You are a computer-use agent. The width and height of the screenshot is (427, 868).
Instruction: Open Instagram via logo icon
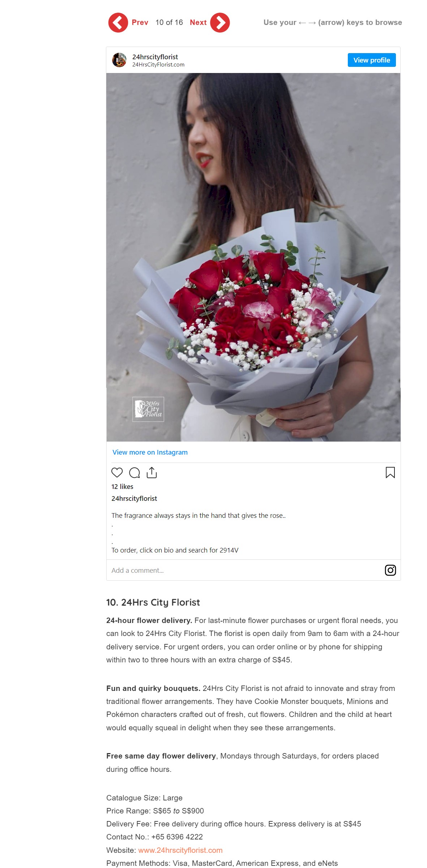tap(390, 570)
